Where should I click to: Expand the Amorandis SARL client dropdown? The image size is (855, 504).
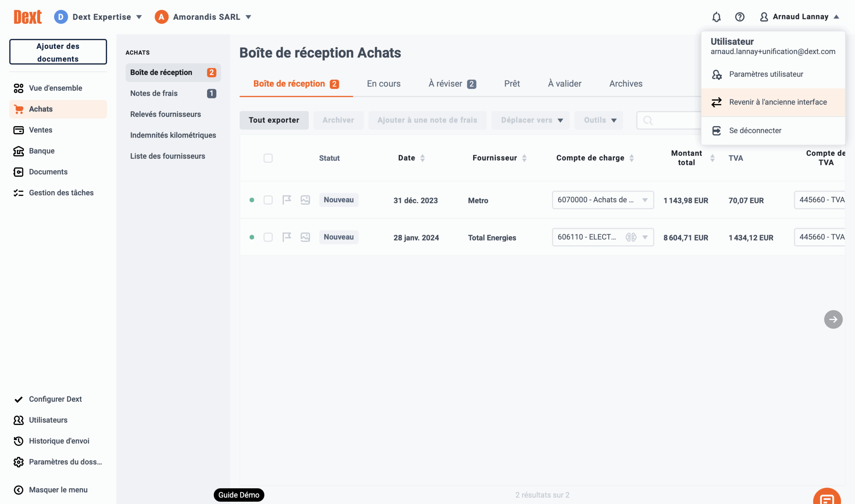(248, 17)
